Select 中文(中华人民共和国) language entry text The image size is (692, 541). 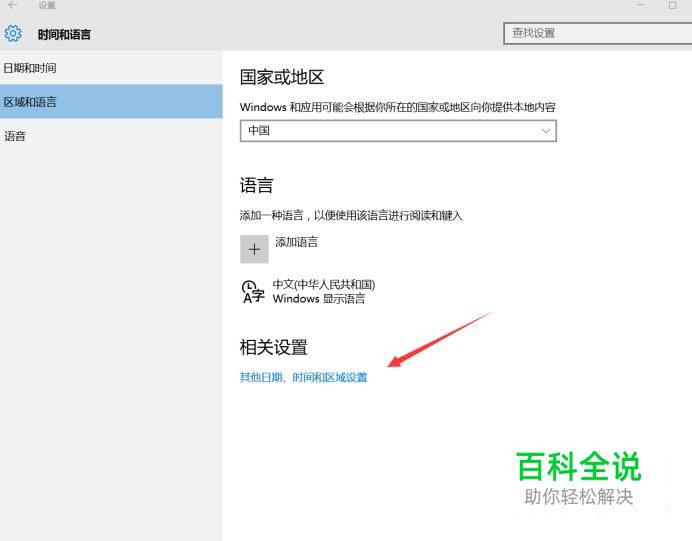click(x=324, y=285)
